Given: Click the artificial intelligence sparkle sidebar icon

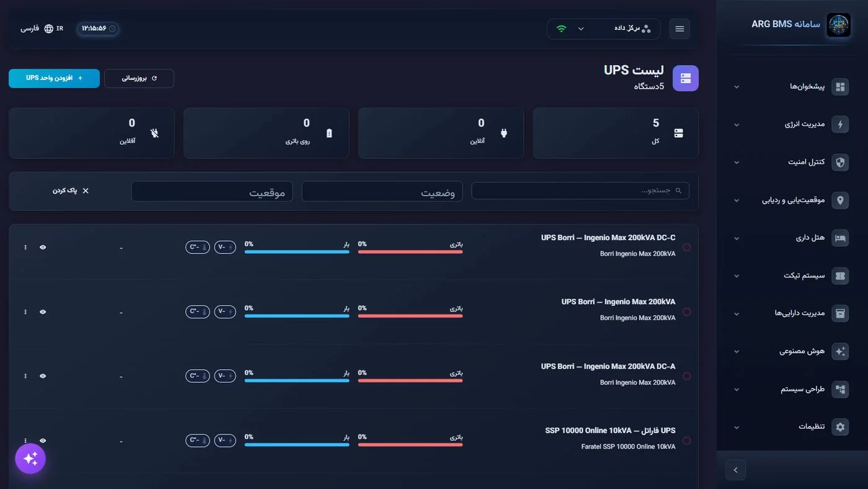Looking at the screenshot, I should point(840,351).
